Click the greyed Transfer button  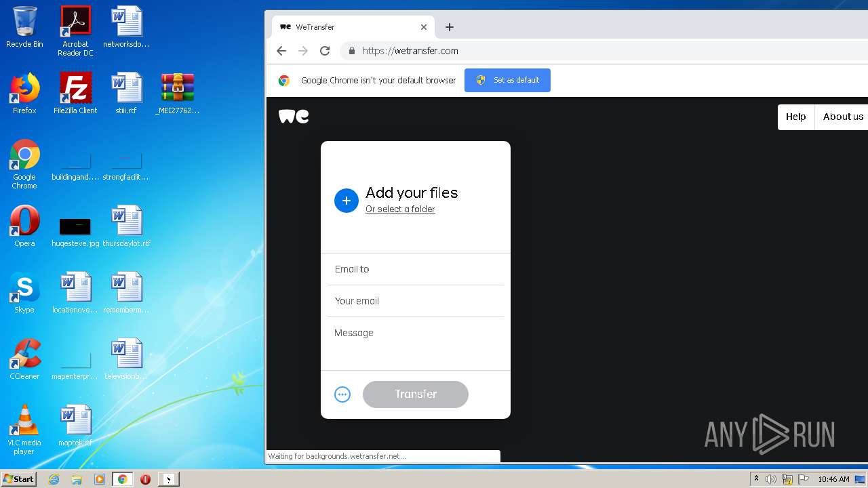pos(416,394)
